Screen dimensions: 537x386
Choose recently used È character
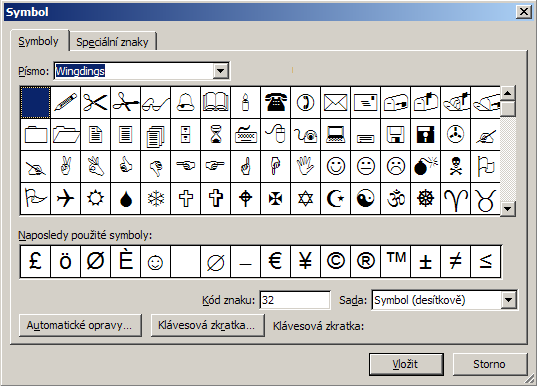coord(125,261)
